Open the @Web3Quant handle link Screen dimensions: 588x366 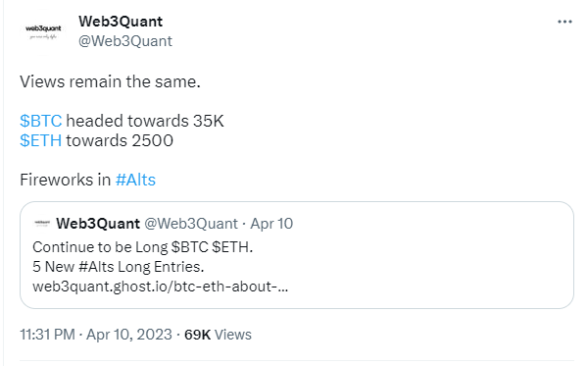click(125, 41)
